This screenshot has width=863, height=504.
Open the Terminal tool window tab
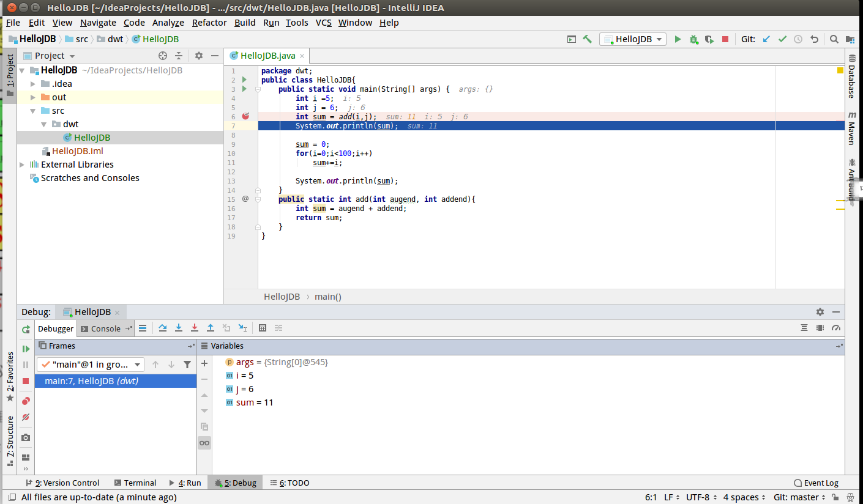tap(135, 483)
